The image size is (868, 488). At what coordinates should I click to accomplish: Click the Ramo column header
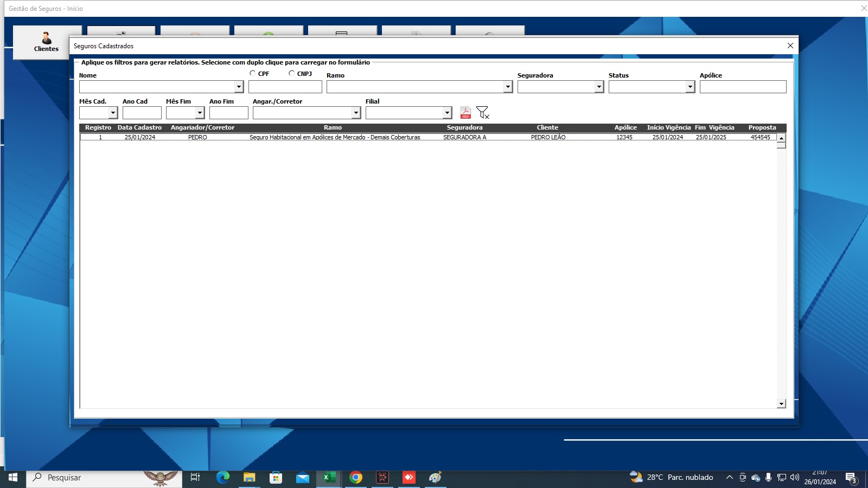333,127
